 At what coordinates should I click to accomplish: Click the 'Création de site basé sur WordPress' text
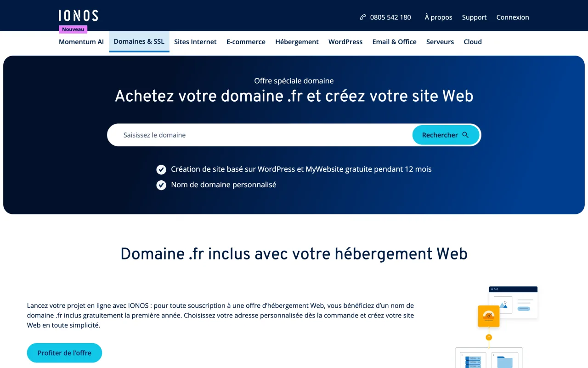coord(301,169)
